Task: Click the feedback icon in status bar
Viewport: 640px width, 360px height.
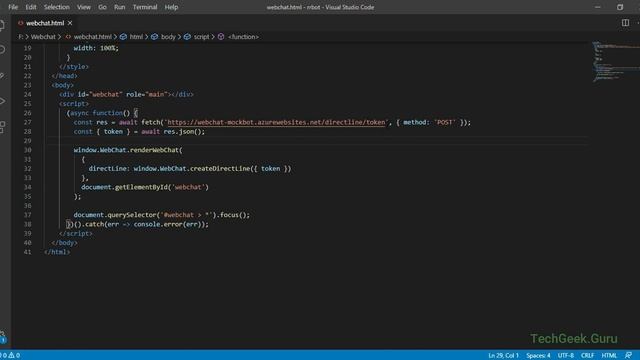Action: 629,355
